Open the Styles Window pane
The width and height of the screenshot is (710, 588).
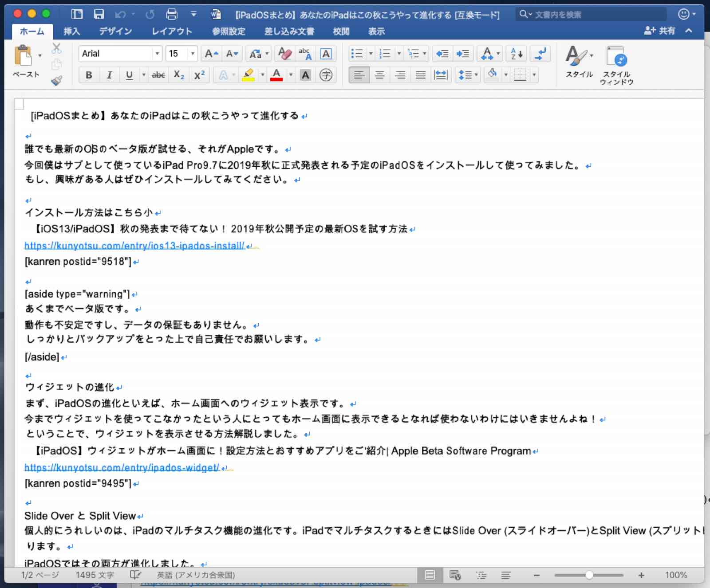[x=616, y=65]
